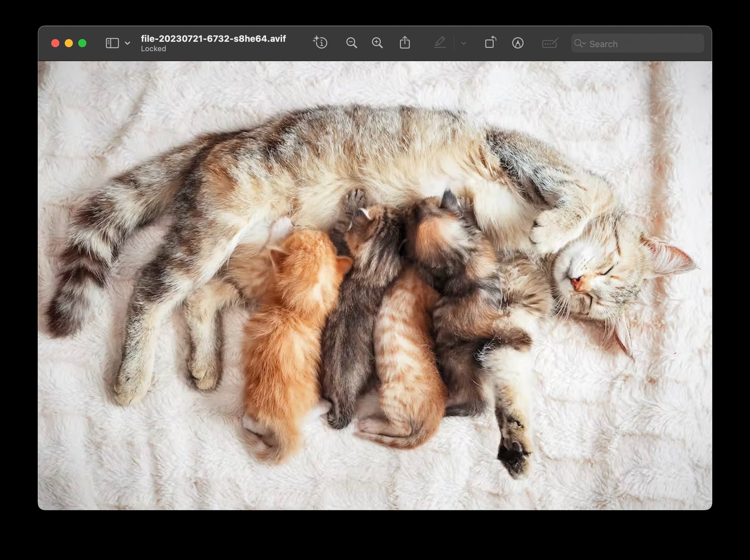This screenshot has height=560, width=750.
Task: Select the Highlight pen tool
Action: tap(440, 43)
